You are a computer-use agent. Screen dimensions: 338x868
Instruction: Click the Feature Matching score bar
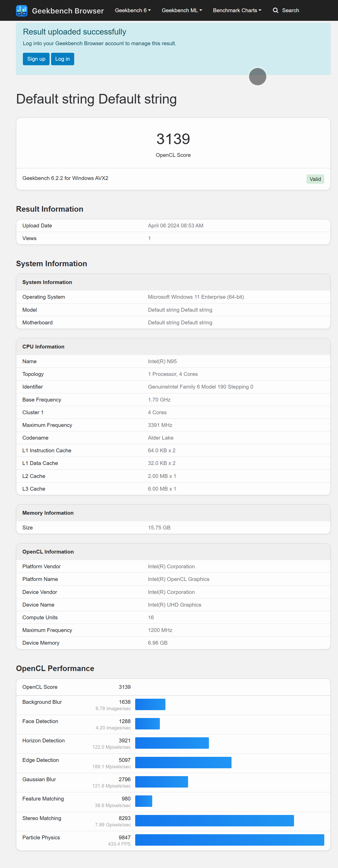144,801
